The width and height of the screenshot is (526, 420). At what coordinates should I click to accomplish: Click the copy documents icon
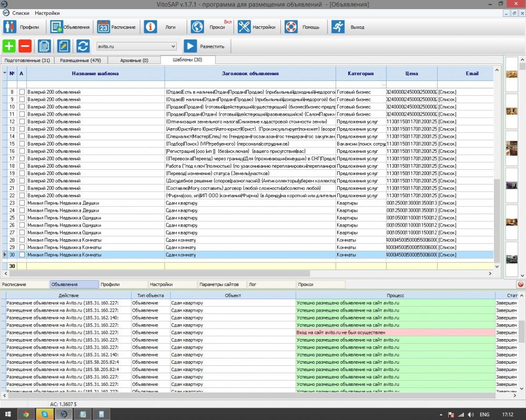44,46
